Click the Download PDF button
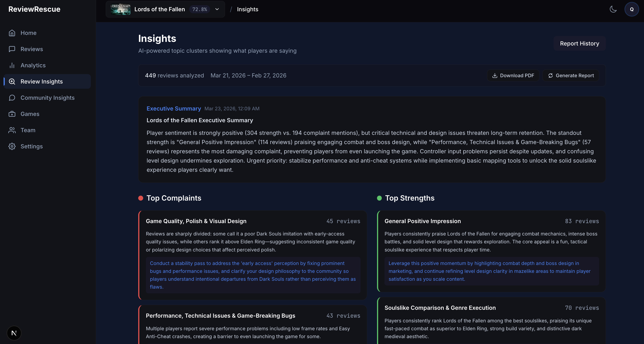Screen dimensions: 644x344 [x=513, y=75]
